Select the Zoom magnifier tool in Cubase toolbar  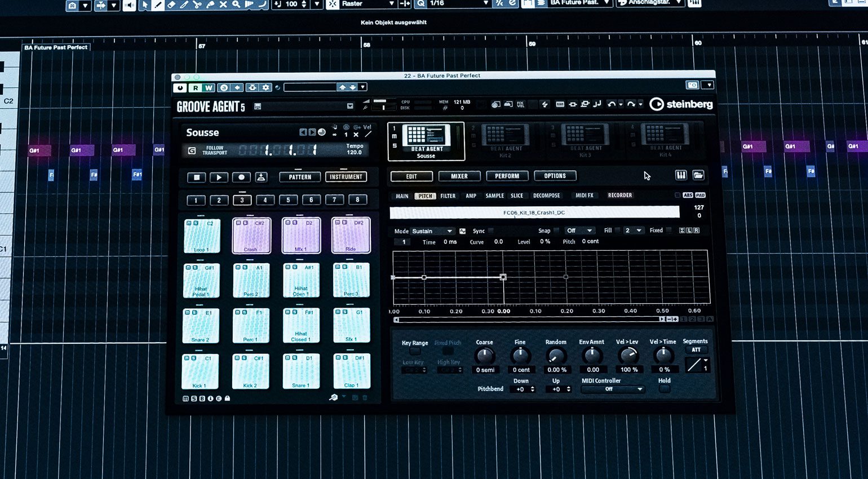coord(236,5)
